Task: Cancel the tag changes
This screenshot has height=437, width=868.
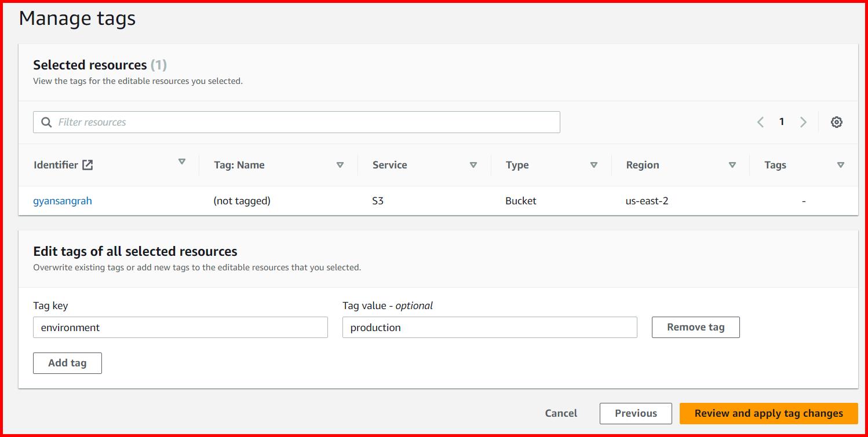Action: click(x=560, y=413)
